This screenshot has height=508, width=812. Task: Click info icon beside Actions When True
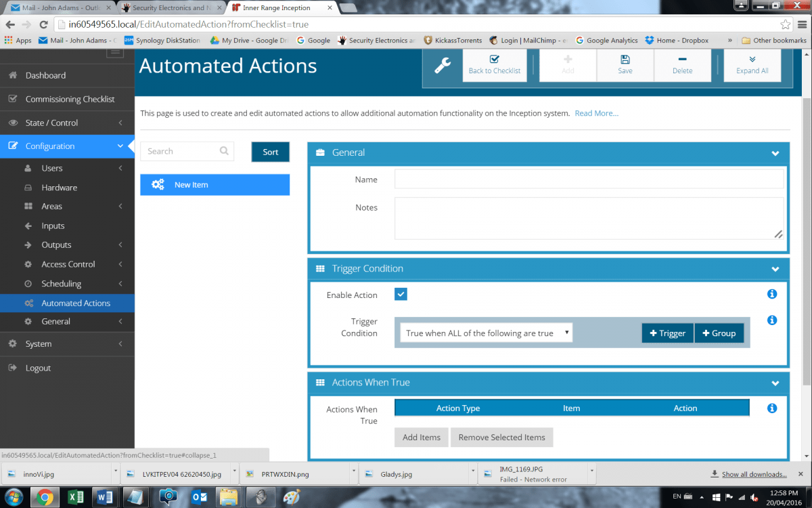(x=772, y=408)
